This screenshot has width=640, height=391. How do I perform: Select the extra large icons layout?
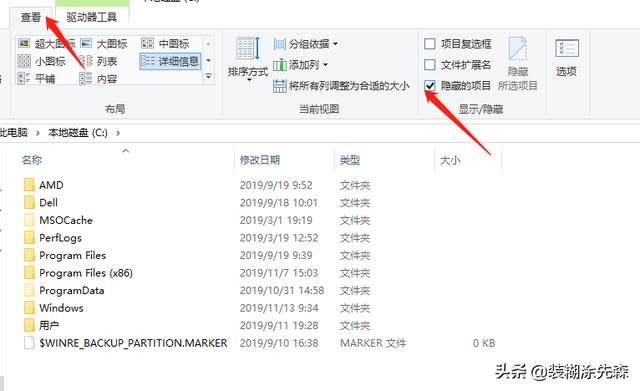click(46, 43)
